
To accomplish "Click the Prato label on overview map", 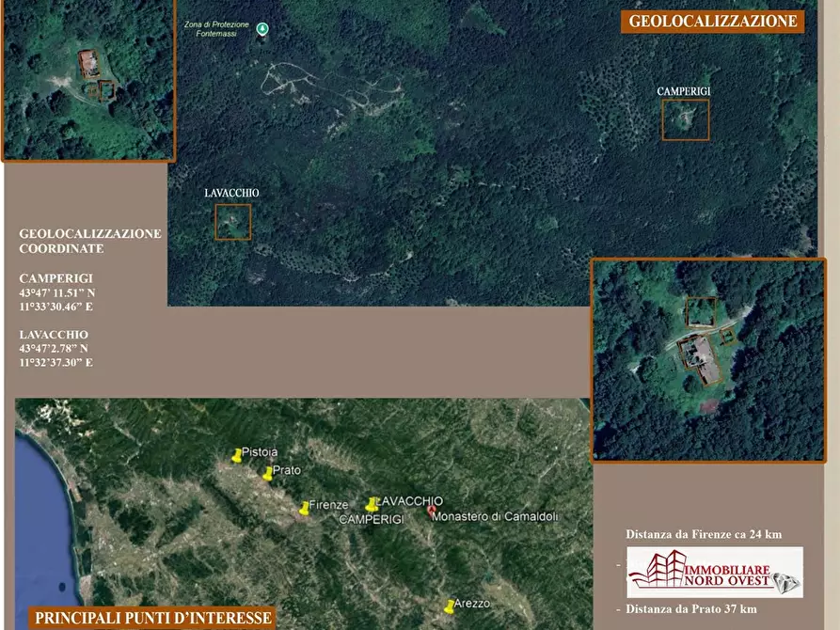I will [x=287, y=470].
